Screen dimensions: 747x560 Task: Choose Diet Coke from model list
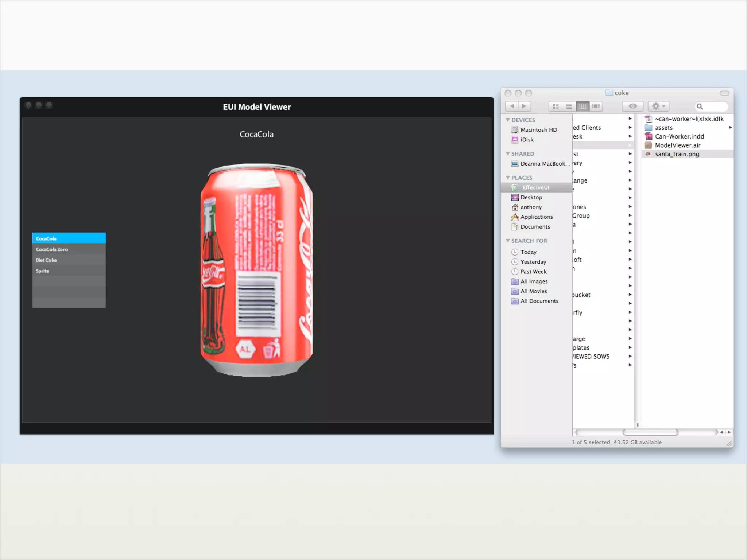click(46, 260)
